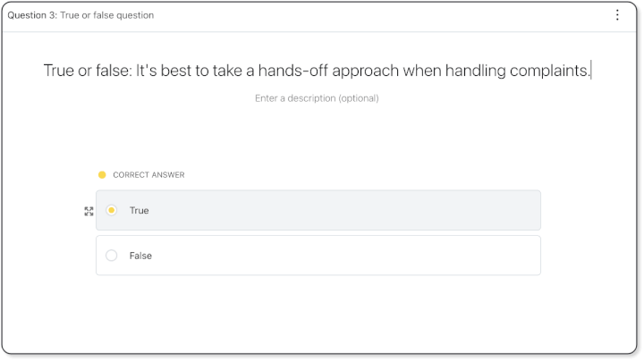This screenshot has width=644, height=361.
Task: Click the drag handle beside the True answer
Action: tap(89, 211)
